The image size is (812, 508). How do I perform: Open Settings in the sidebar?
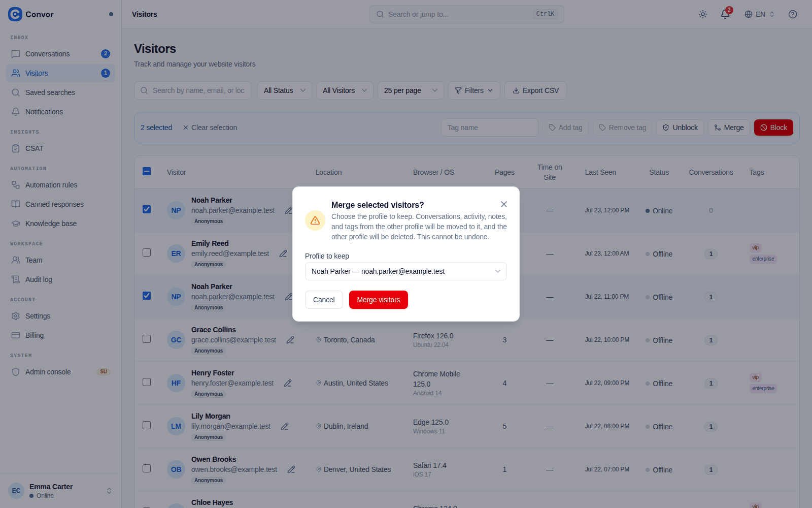(61, 316)
